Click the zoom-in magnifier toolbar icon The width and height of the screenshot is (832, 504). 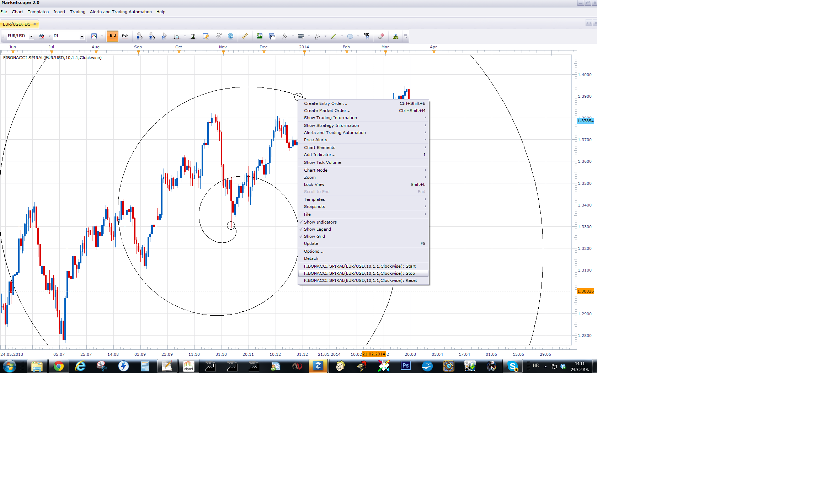[139, 36]
